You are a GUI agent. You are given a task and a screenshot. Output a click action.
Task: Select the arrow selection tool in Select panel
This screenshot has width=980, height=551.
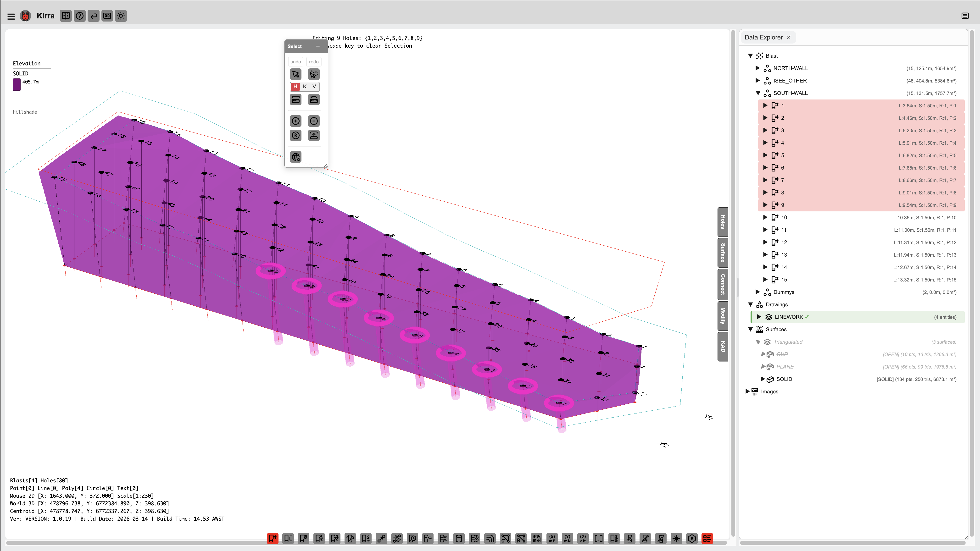pos(295,74)
